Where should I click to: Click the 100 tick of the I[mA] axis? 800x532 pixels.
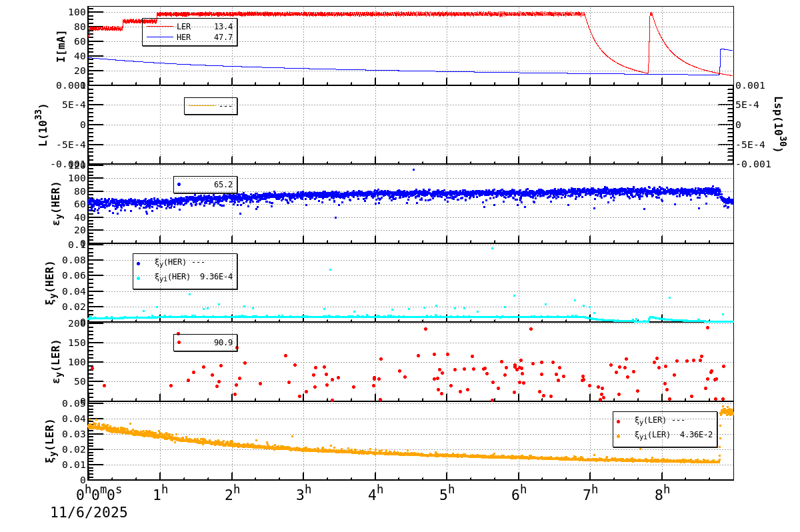tap(77, 12)
